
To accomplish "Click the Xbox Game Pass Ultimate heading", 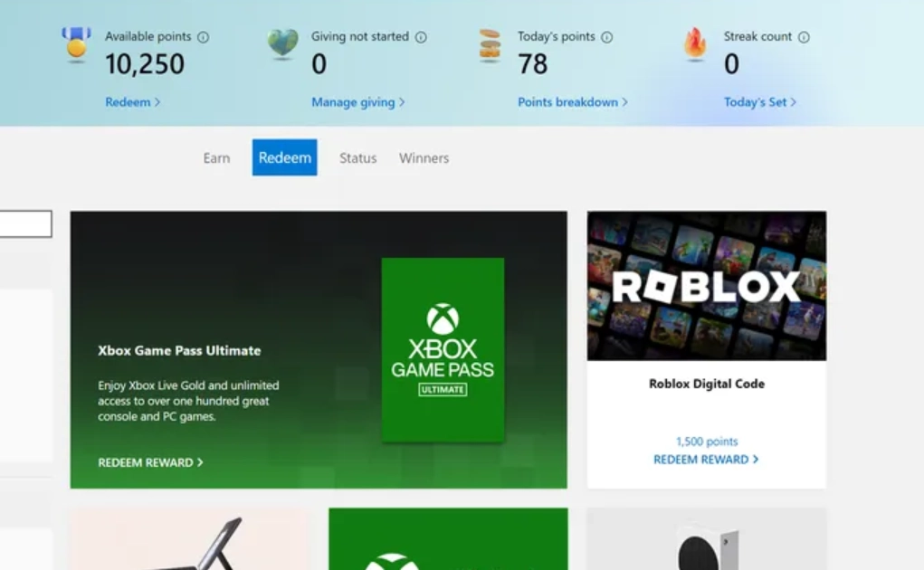I will [179, 350].
